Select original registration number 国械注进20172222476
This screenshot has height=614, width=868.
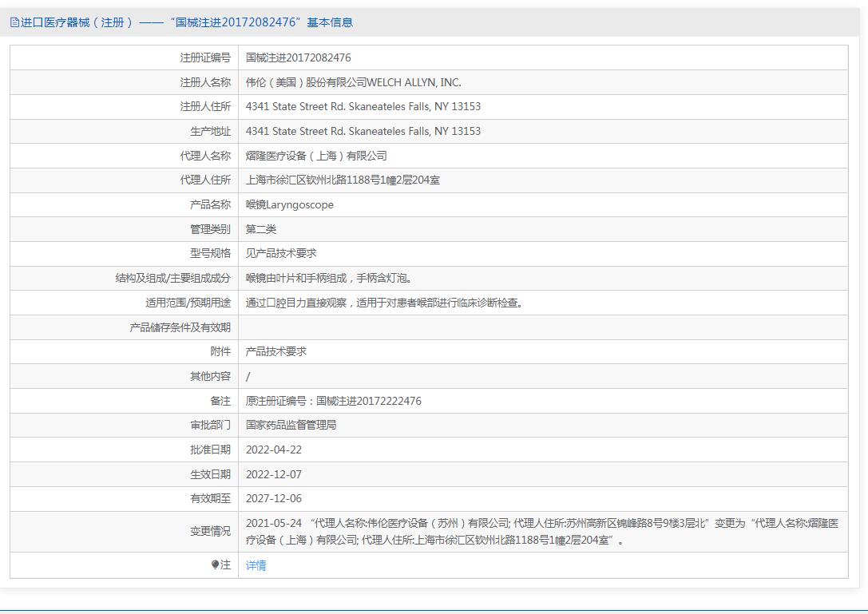369,401
